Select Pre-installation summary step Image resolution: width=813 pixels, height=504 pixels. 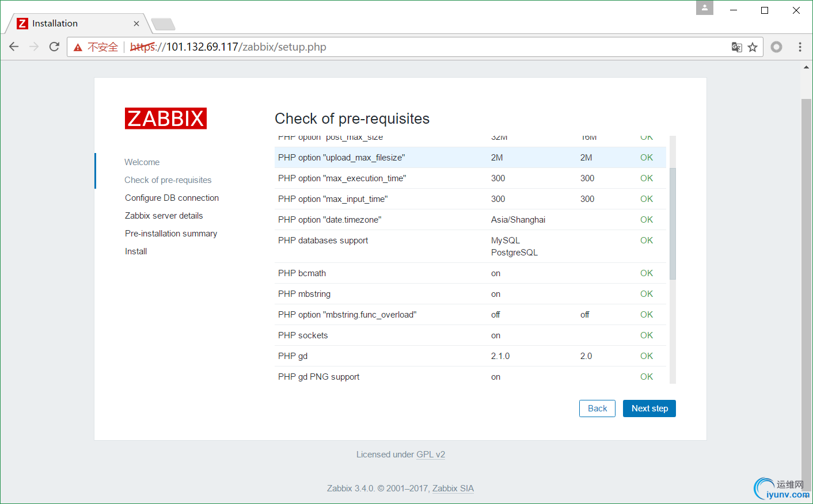[171, 234]
